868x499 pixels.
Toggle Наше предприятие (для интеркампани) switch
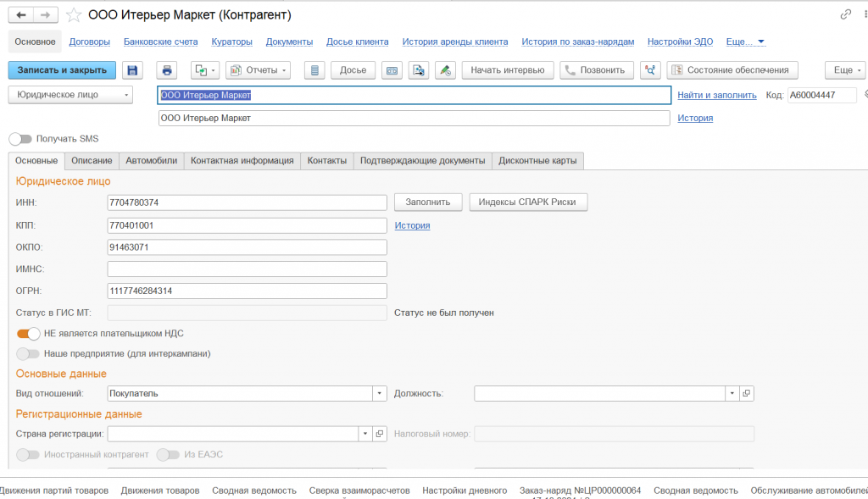click(x=28, y=353)
